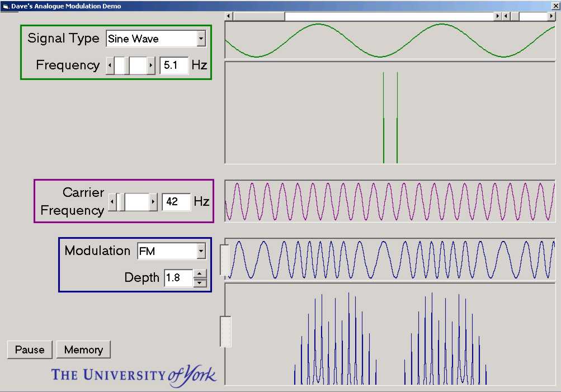Click right arrow of short top-right scrollbar
The width and height of the screenshot is (561, 392).
(551, 16)
